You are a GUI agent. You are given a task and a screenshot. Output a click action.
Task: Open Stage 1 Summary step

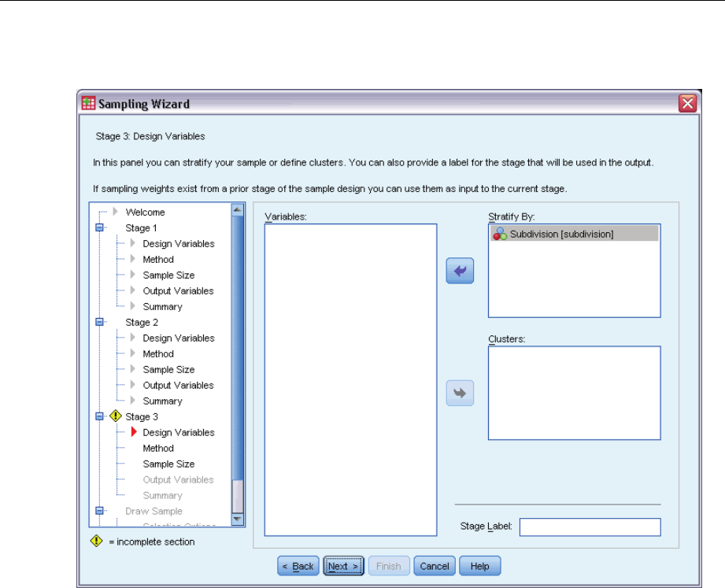(x=162, y=306)
